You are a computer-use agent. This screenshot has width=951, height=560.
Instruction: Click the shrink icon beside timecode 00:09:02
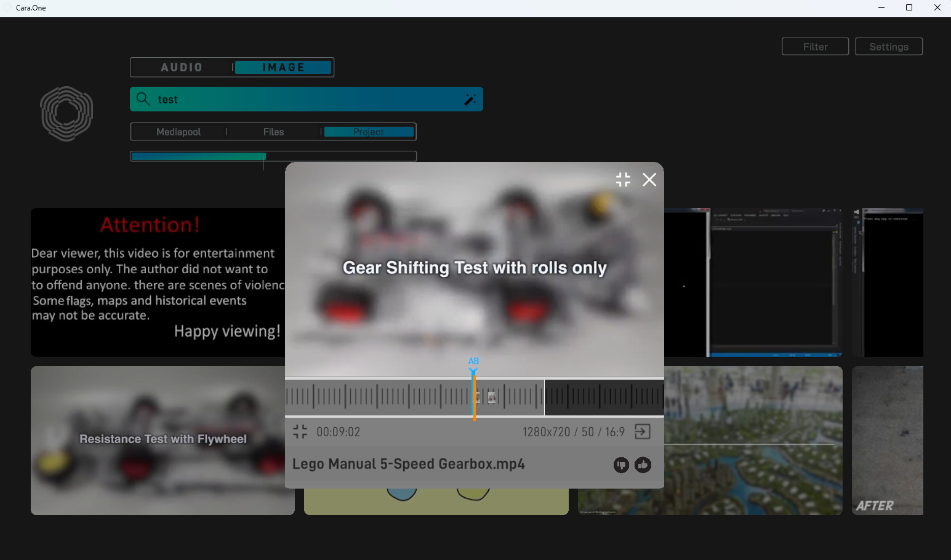[x=300, y=432]
